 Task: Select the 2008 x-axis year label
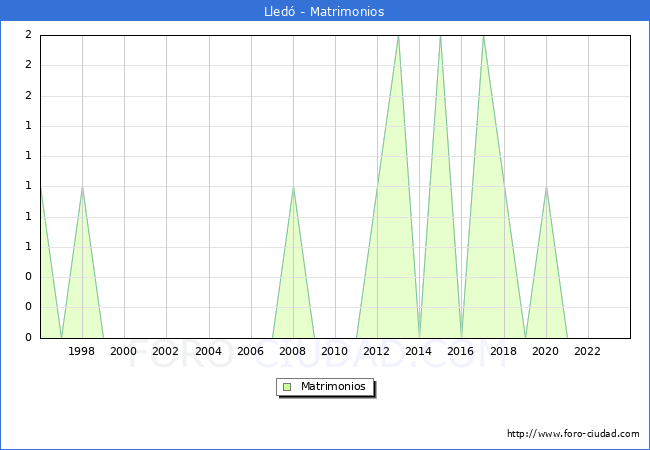(293, 351)
